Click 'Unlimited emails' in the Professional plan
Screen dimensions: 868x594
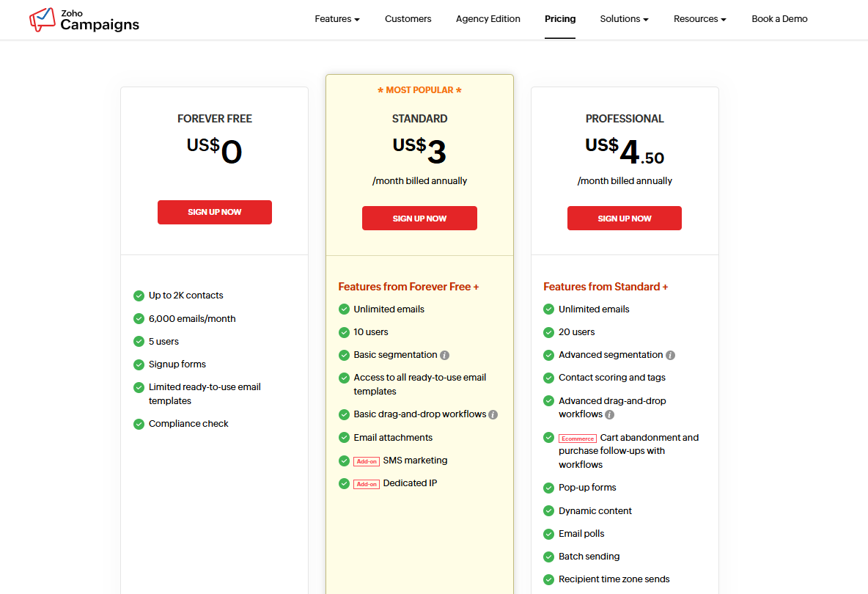(594, 309)
